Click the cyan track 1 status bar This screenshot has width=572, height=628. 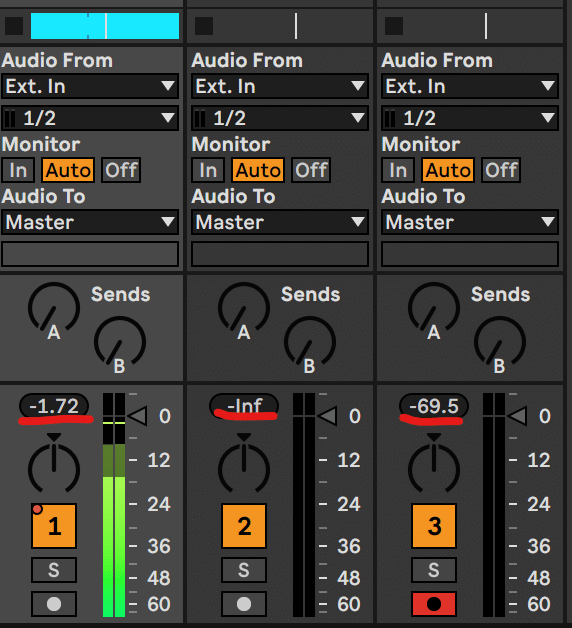105,26
